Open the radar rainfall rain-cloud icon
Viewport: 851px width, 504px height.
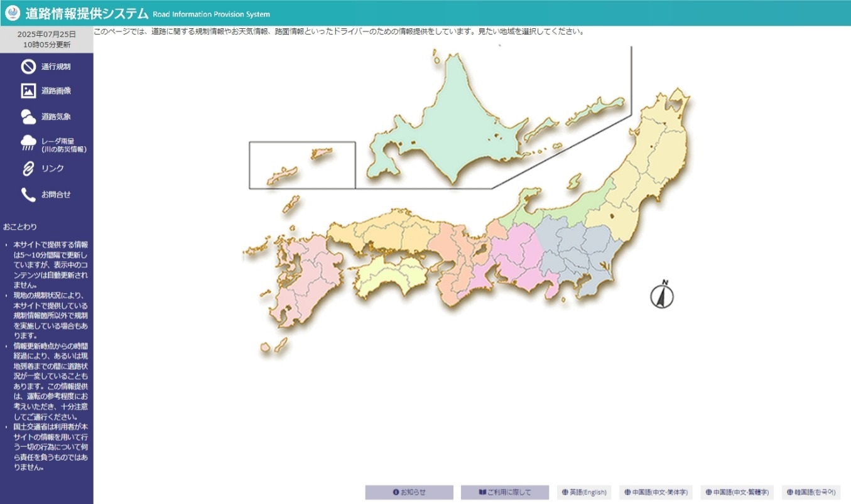pos(28,144)
